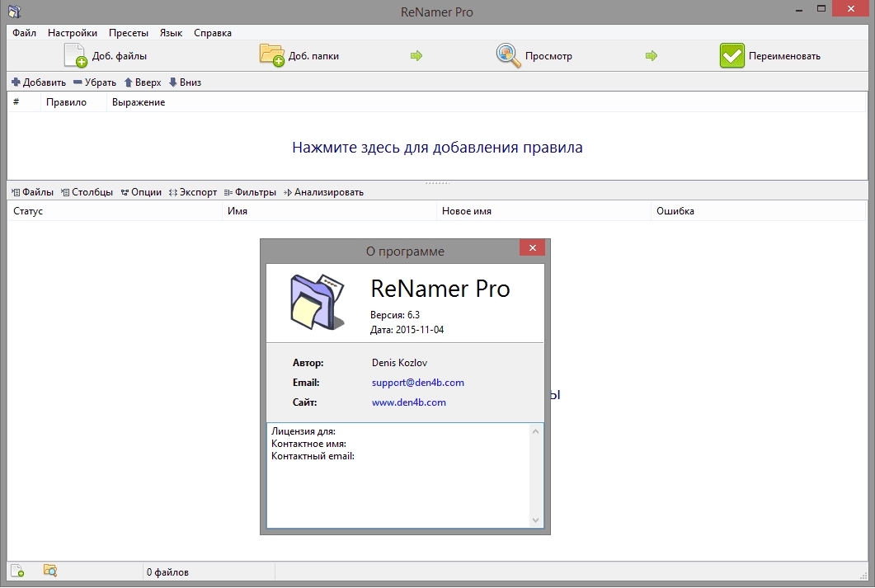Click the folder preview icon in the status bar

50,571
